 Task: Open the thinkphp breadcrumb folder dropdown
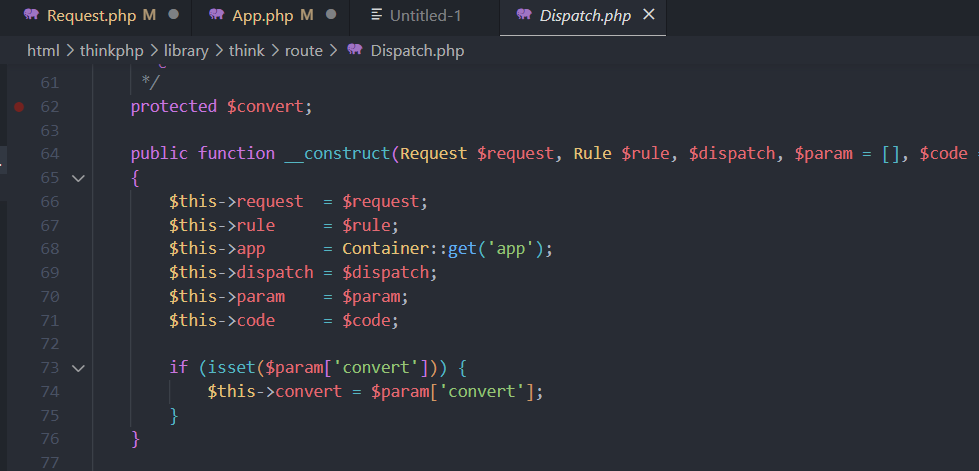(112, 50)
